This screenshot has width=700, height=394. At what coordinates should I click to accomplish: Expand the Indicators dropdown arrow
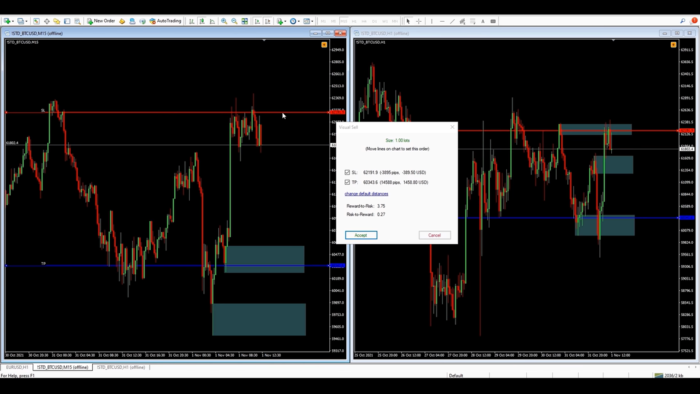pyautogui.click(x=285, y=21)
